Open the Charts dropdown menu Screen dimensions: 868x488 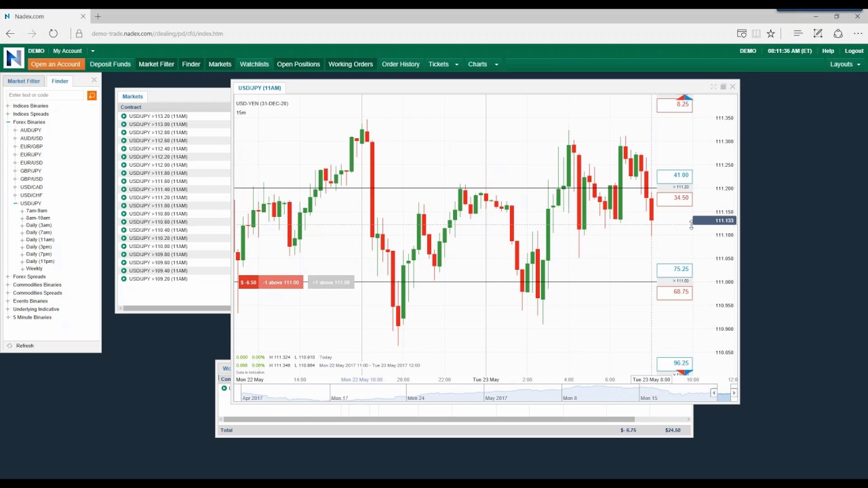pyautogui.click(x=483, y=64)
